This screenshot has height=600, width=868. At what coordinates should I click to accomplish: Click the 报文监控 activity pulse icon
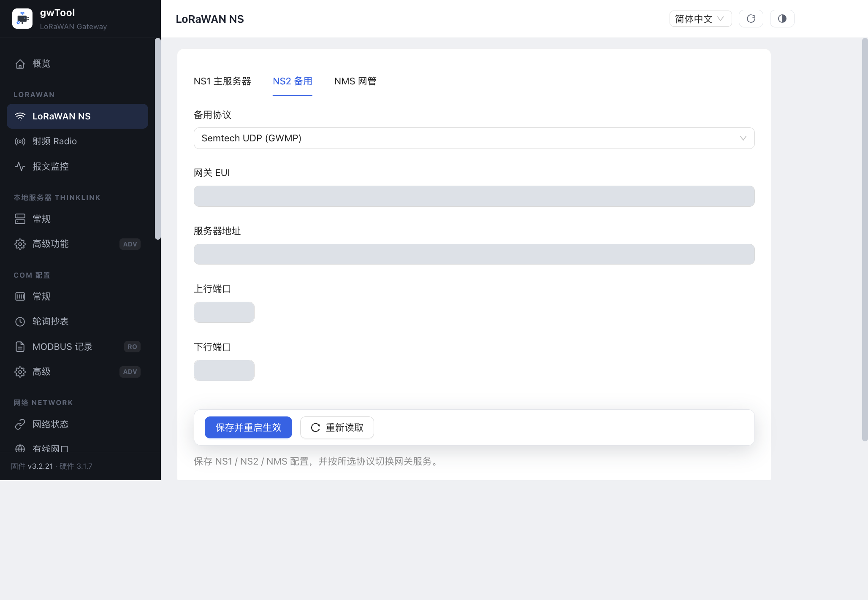point(20,167)
